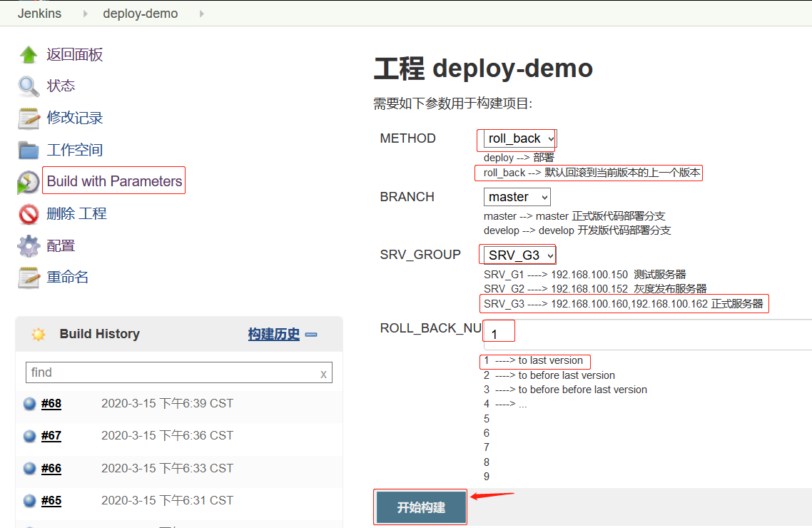Open 修改记录 in the sidebar
The height and width of the screenshot is (528, 812).
75,118
